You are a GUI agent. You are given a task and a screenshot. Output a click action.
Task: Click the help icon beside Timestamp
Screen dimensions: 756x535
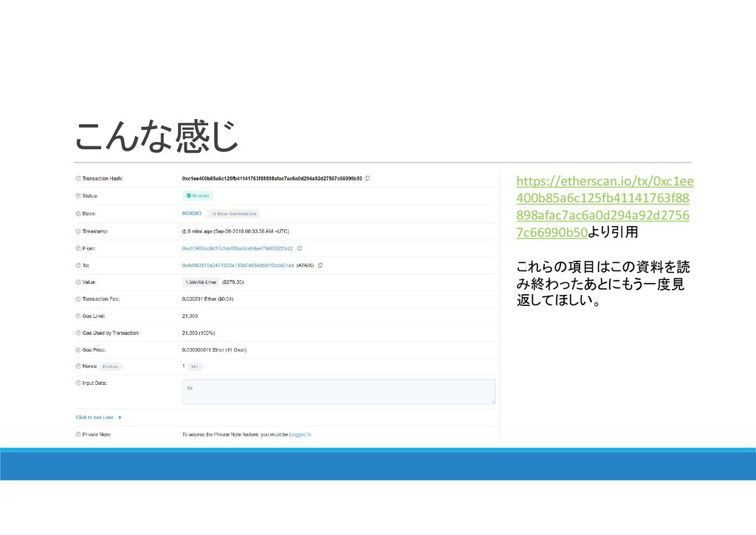[78, 231]
